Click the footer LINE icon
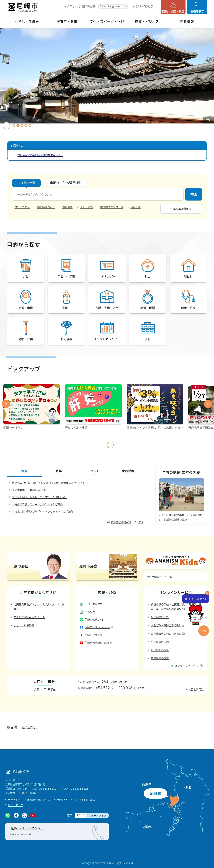This screenshot has width=214, height=868. coord(8,815)
